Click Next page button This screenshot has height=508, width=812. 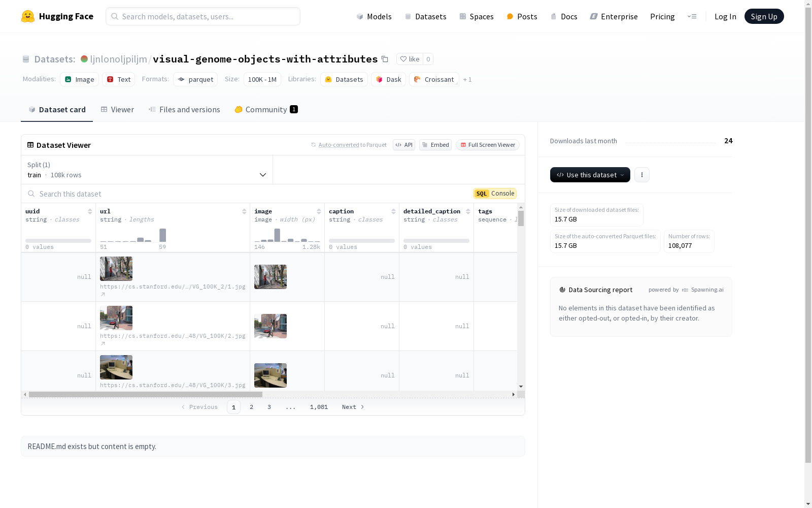click(353, 407)
